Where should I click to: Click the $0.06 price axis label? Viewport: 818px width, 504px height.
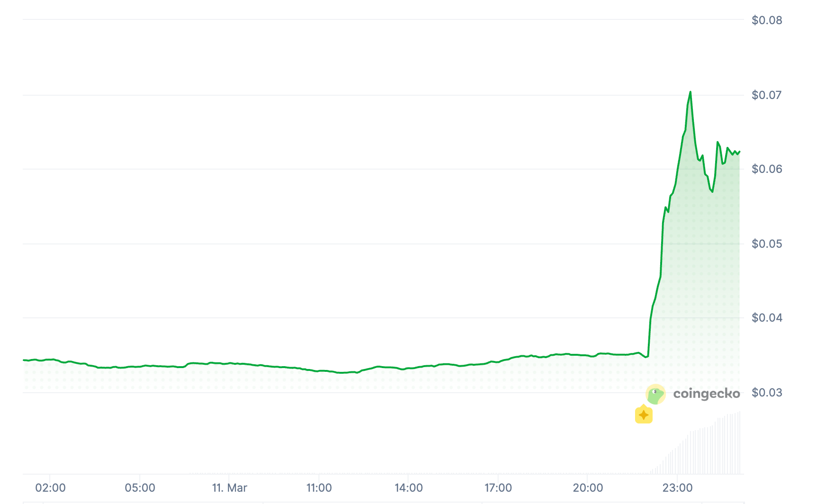766,169
